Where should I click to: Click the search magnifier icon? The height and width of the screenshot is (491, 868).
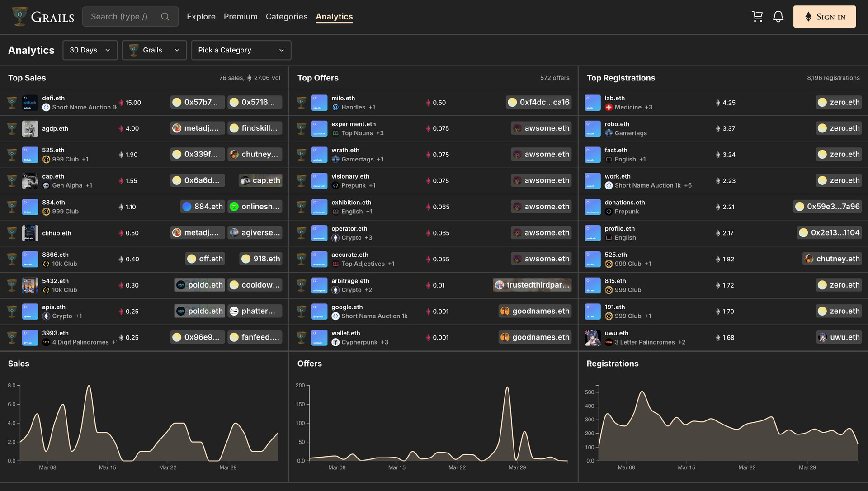click(165, 17)
